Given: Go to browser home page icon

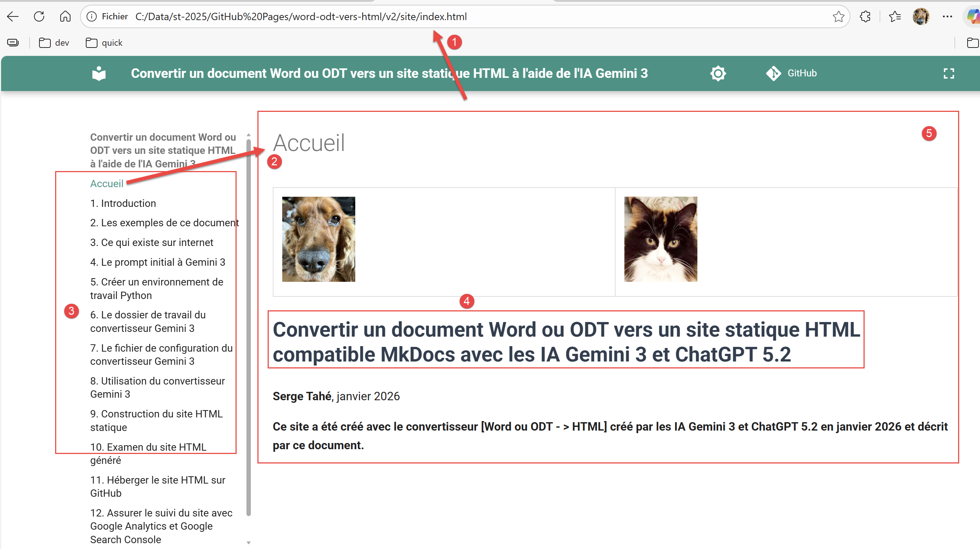Looking at the screenshot, I should pos(65,16).
